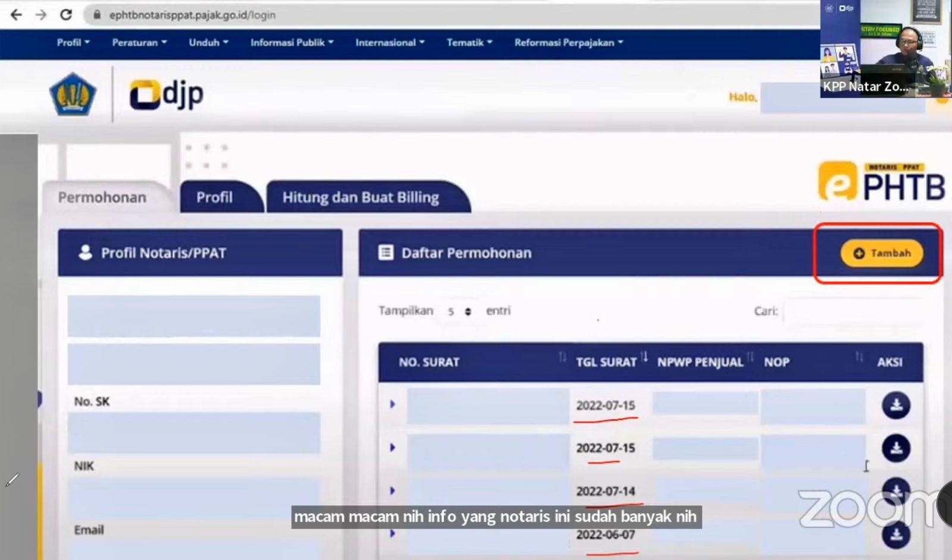
Task: Download the second 2022-07-15 permohonan row
Action: [x=895, y=449]
